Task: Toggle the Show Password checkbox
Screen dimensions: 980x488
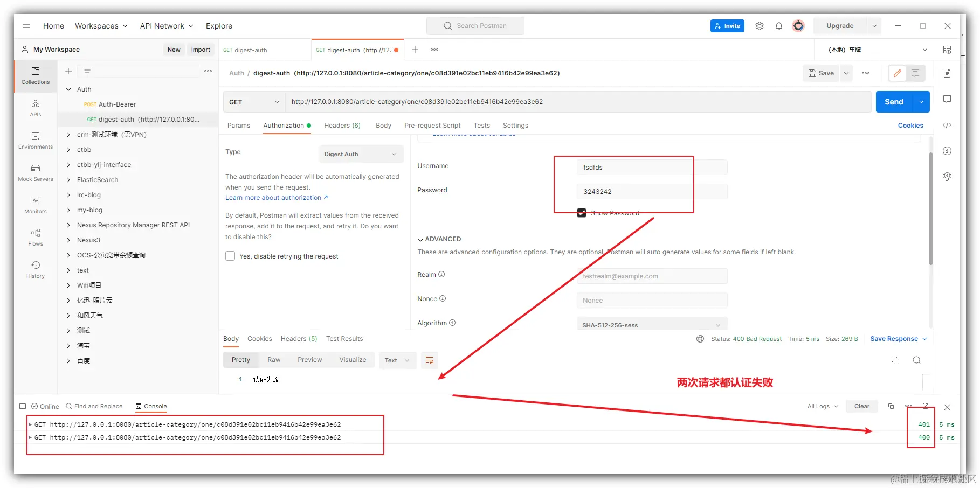Action: pos(582,213)
